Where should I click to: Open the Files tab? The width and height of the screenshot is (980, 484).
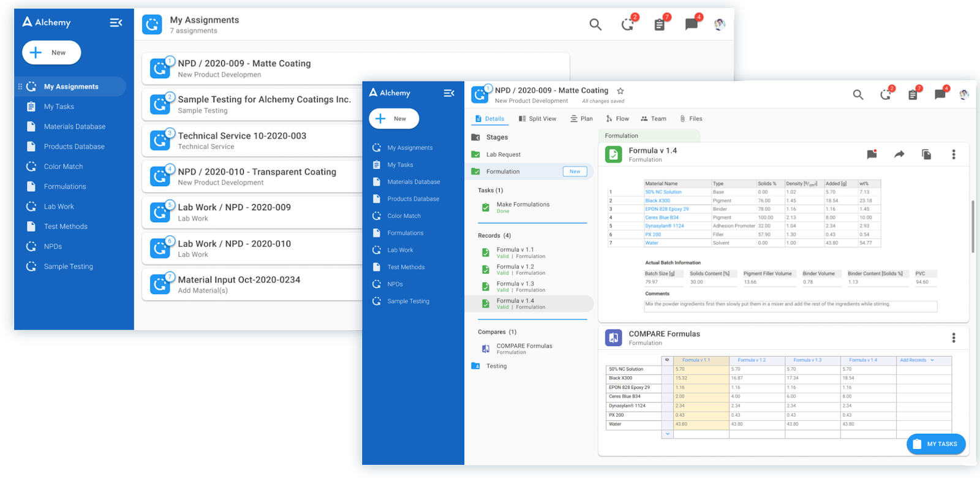pyautogui.click(x=691, y=119)
